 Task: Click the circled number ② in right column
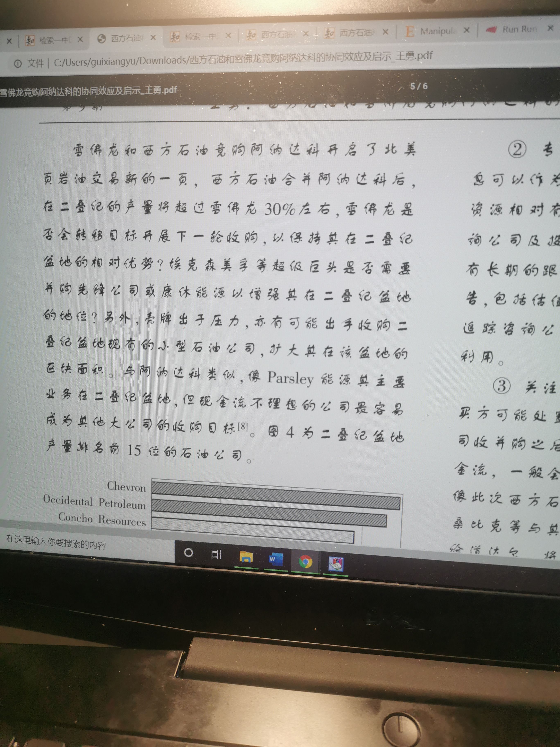[x=517, y=149]
